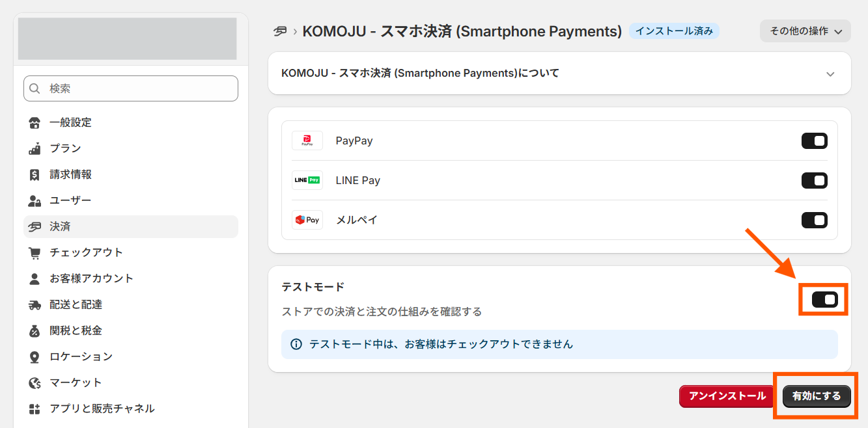This screenshot has width=868, height=428.
Task: Turn off the PayPay toggle
Action: click(815, 141)
